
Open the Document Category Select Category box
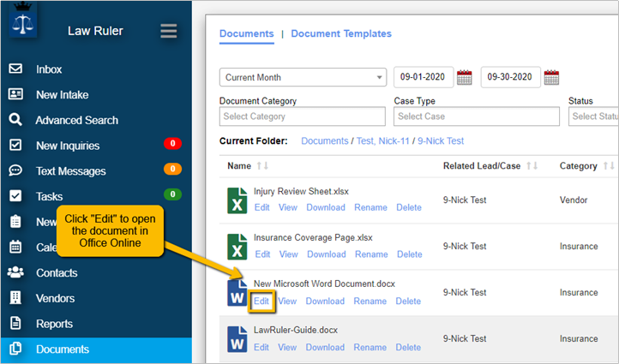[303, 116]
